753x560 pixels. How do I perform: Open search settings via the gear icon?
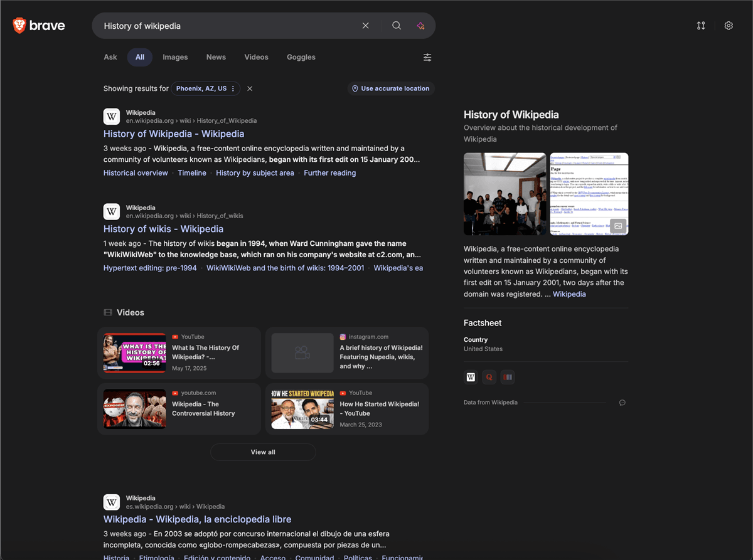point(729,25)
